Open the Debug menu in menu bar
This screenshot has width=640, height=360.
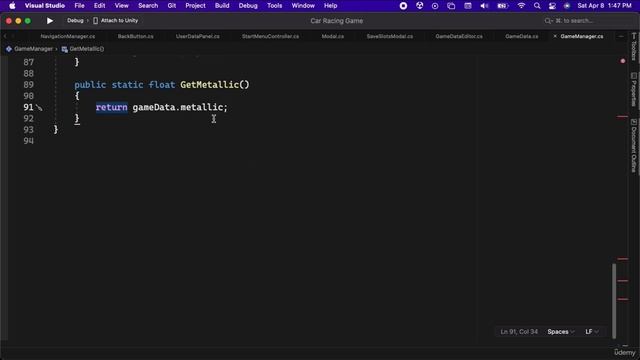point(248,6)
